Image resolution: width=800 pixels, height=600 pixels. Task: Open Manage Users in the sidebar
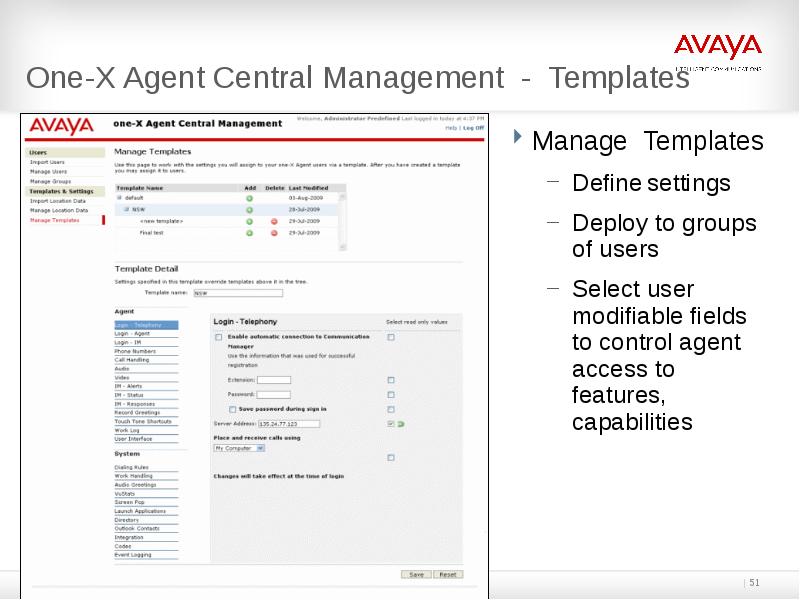[48, 171]
